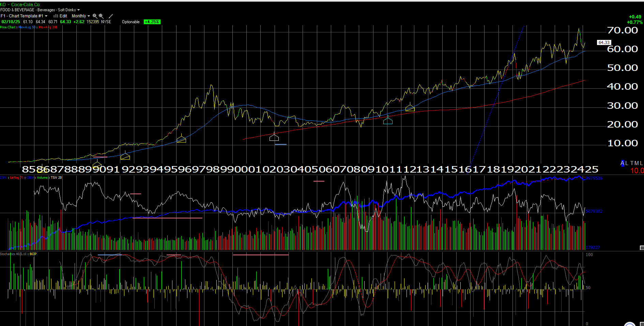Click the FOOD & BEVERAGE industry label

(17, 10)
